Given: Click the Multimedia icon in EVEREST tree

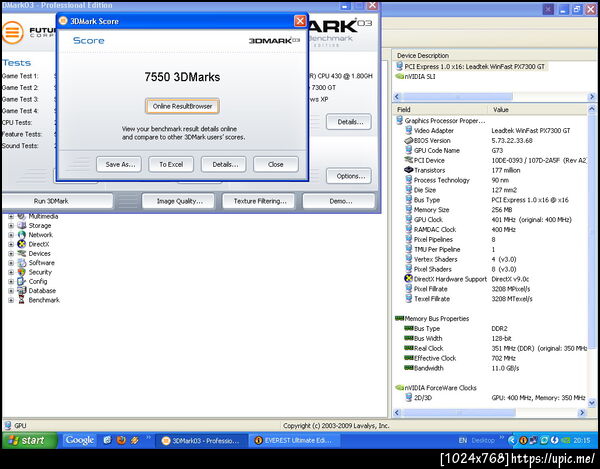Looking at the screenshot, I should click(22, 217).
